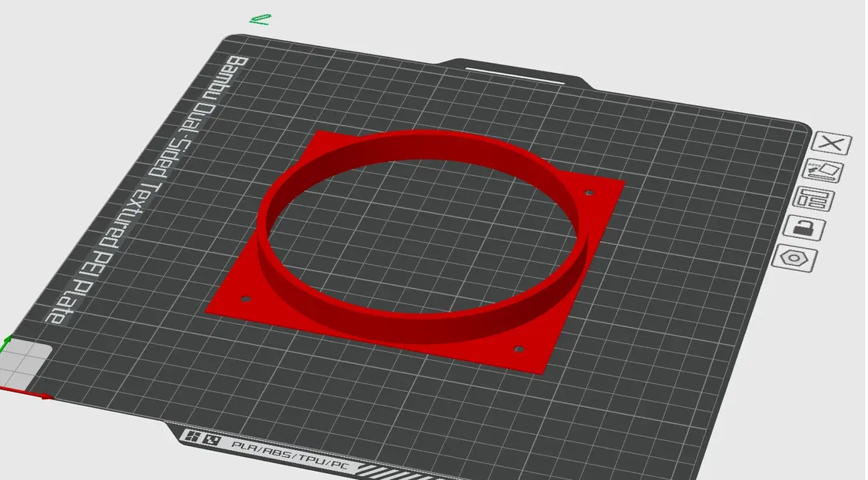
Task: Toggle the plate lock padlock icon
Action: point(804,228)
